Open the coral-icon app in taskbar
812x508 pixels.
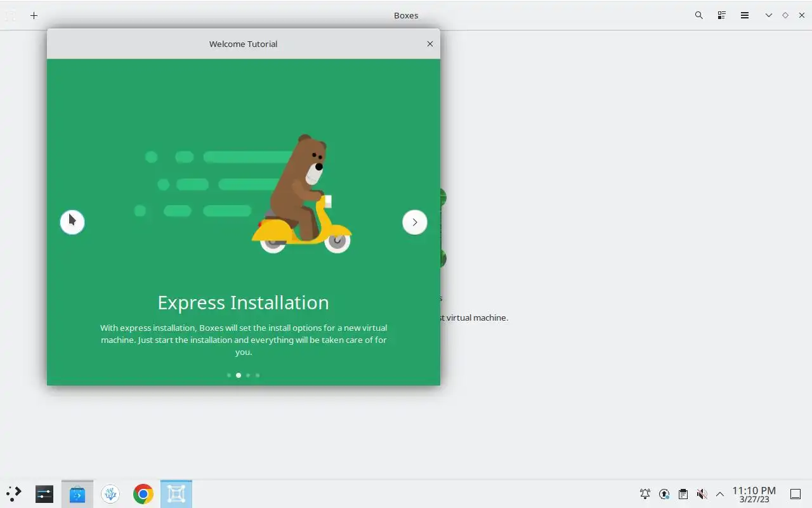(110, 493)
